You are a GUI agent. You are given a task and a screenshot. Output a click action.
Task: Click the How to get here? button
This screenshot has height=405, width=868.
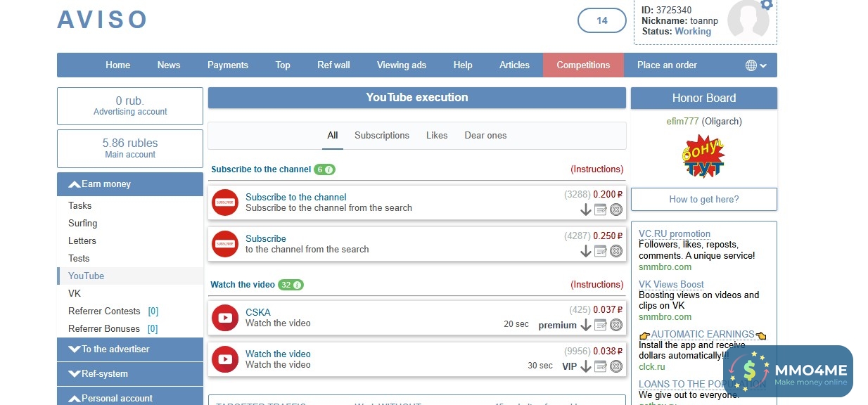pyautogui.click(x=704, y=199)
